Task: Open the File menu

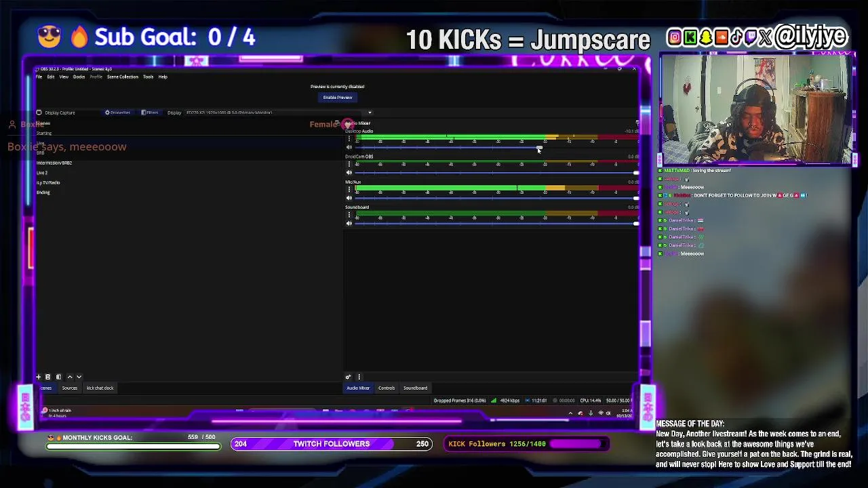Action: tap(39, 77)
